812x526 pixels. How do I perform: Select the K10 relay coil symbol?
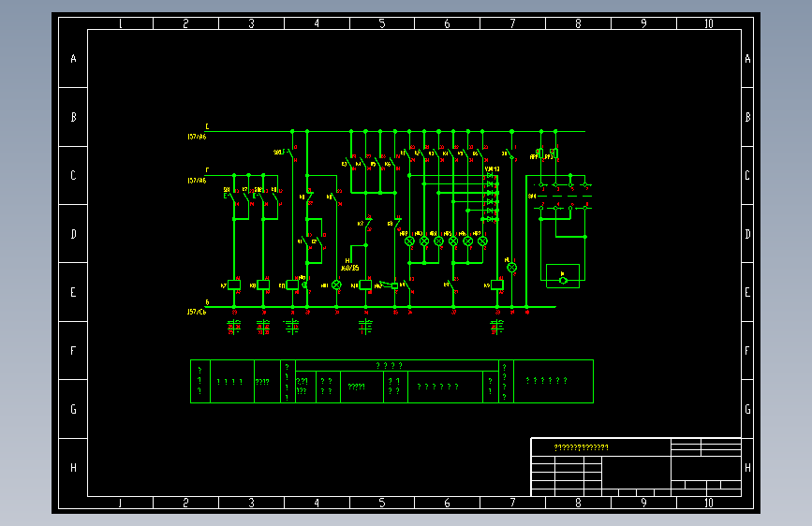coord(365,285)
